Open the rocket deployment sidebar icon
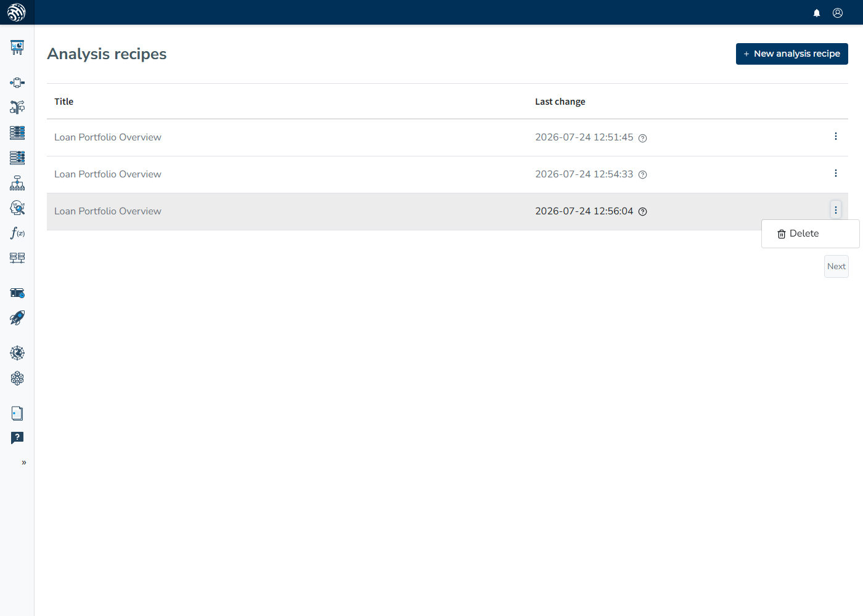863x616 pixels. (17, 318)
